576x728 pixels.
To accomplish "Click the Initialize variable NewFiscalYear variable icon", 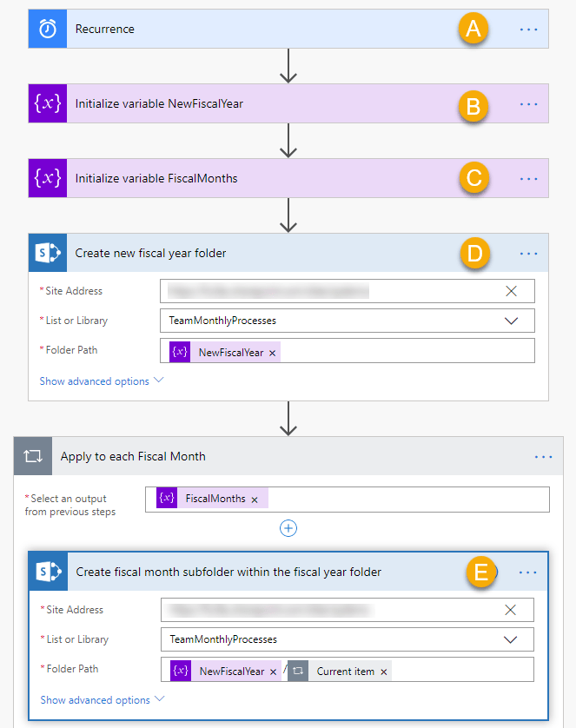I will click(x=47, y=103).
